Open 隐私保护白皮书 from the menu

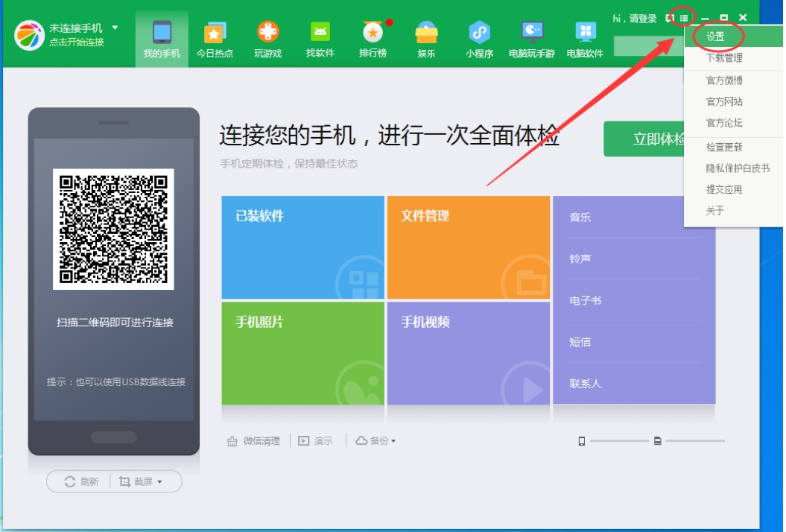[733, 168]
